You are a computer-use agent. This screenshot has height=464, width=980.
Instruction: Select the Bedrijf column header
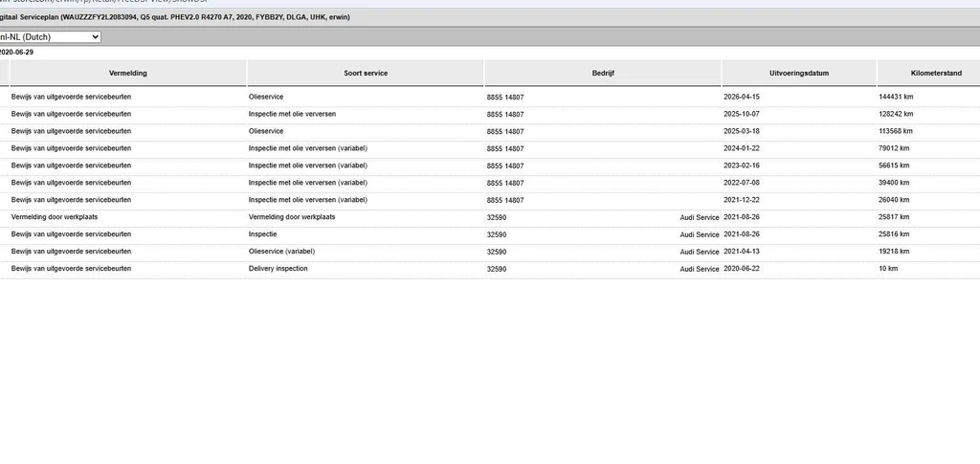coord(603,73)
